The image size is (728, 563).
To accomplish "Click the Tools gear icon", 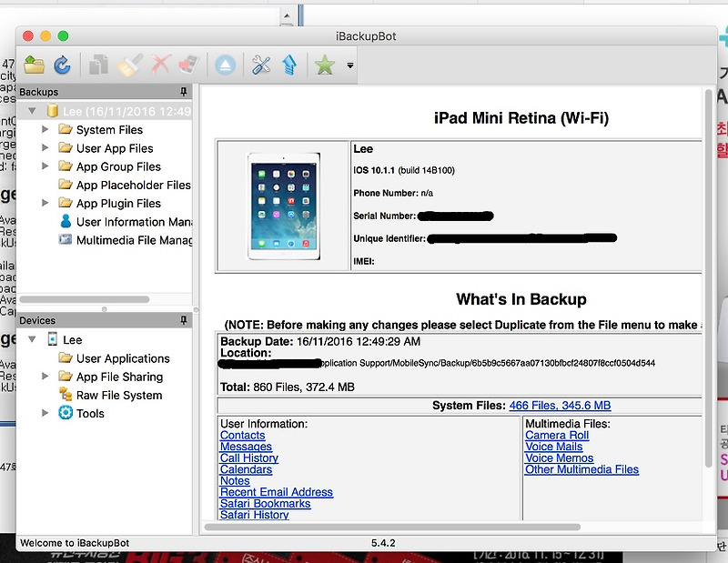I will [66, 413].
